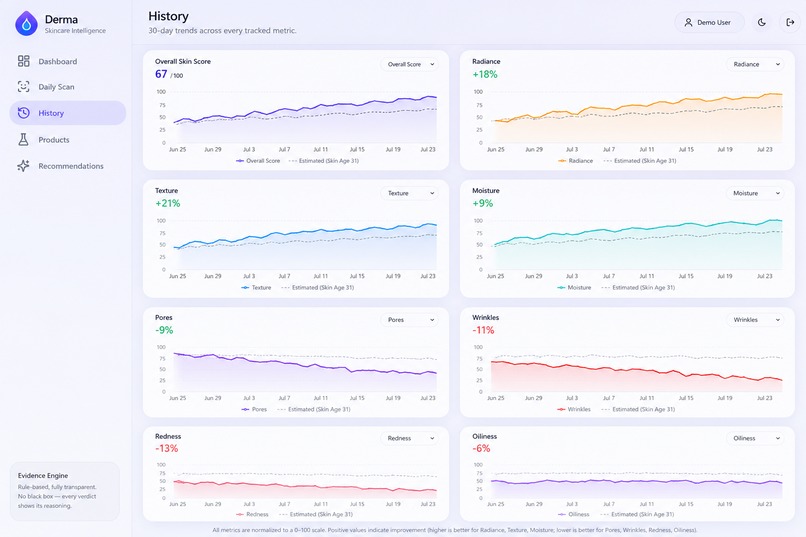Open the Products section

(68, 139)
